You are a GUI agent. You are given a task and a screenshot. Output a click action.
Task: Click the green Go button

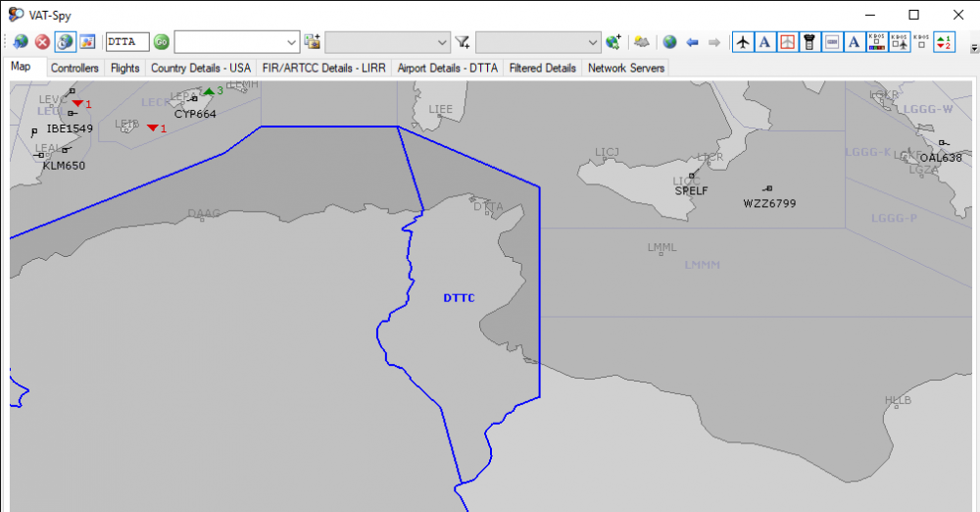tap(162, 42)
